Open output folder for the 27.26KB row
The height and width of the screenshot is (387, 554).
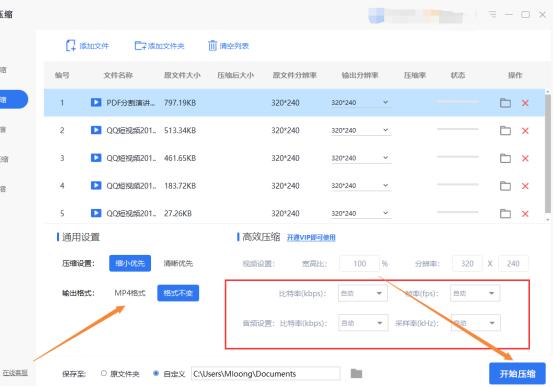click(x=505, y=213)
